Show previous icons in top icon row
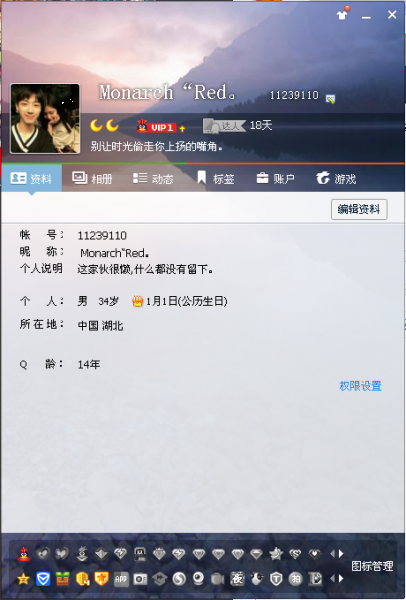The image size is (406, 600). pos(332,554)
